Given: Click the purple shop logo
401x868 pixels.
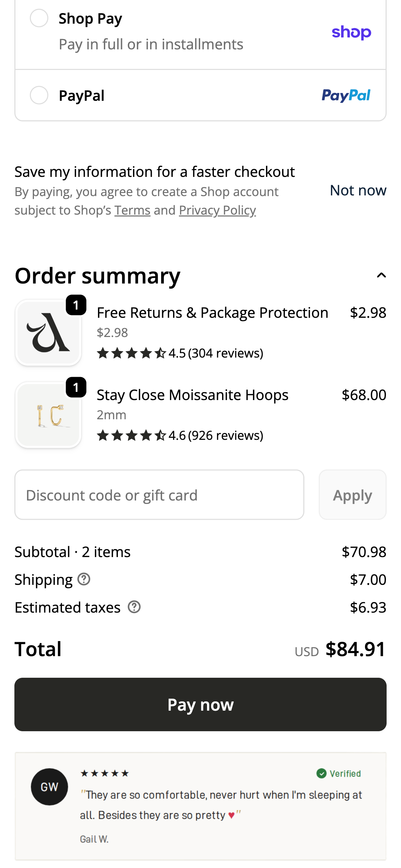Looking at the screenshot, I should 351,33.
